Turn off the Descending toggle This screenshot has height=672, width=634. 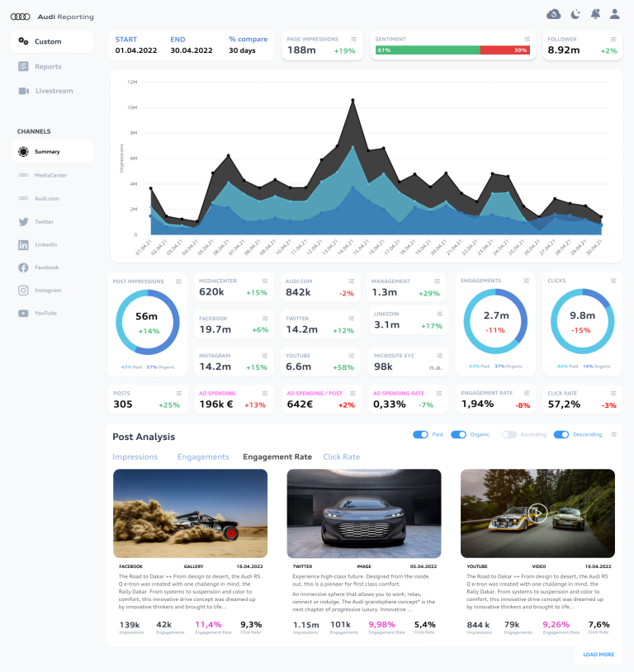coord(561,434)
